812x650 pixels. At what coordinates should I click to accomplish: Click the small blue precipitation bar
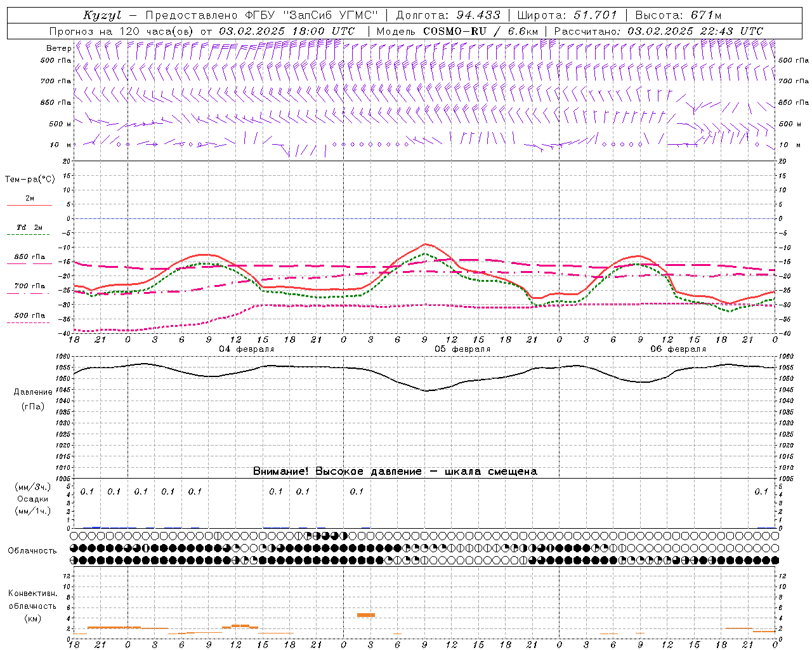(x=96, y=527)
